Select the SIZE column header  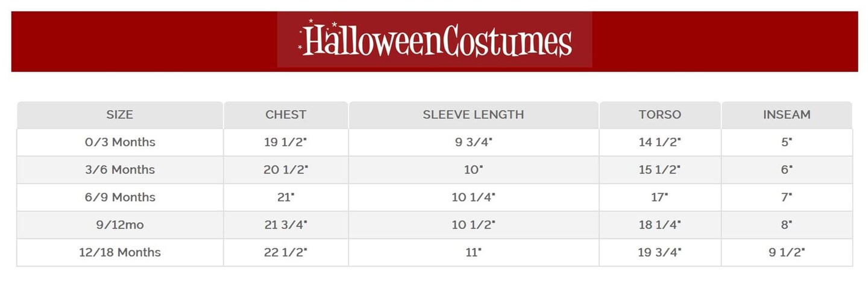pyautogui.click(x=119, y=114)
